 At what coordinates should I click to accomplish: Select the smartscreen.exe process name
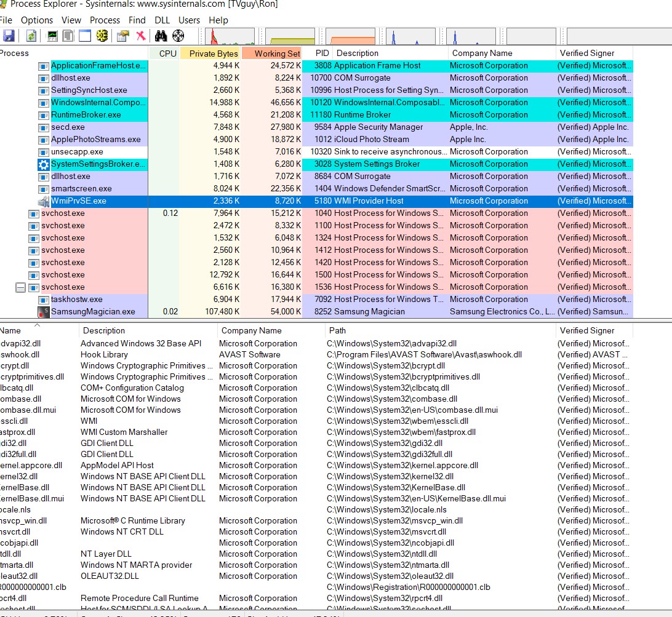tap(81, 189)
